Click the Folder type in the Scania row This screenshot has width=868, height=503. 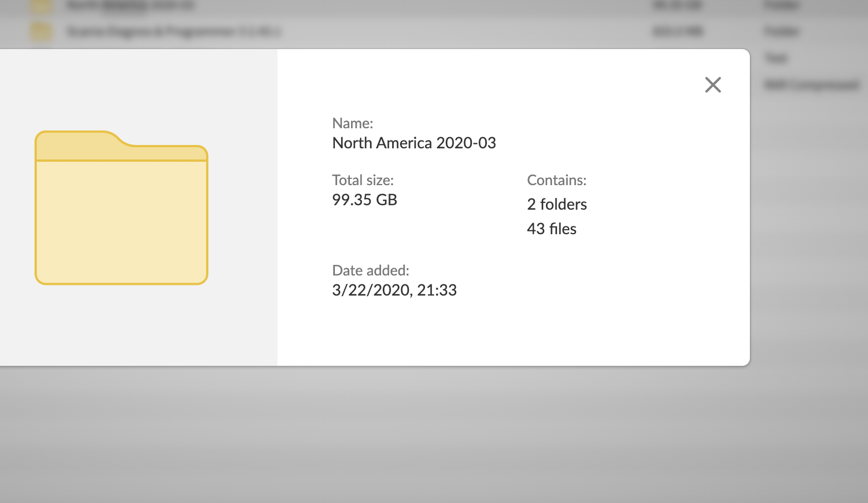(782, 31)
